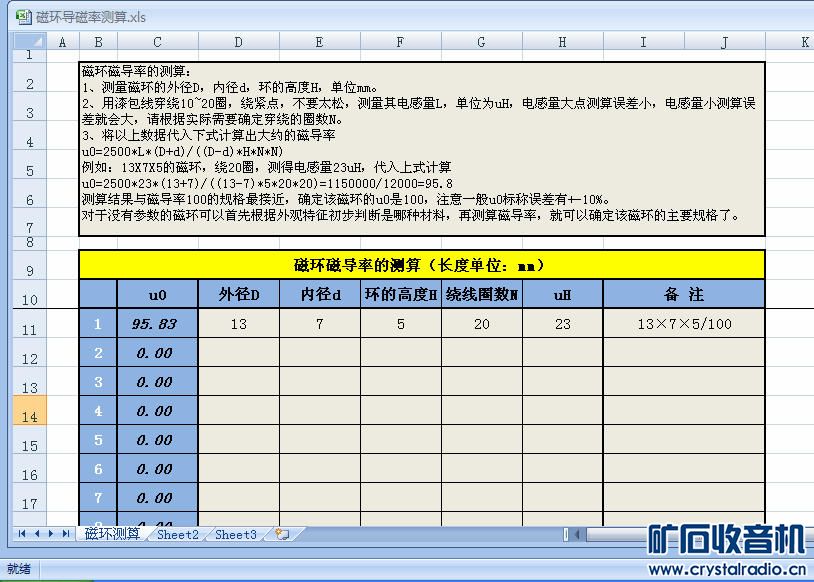Screen dimensions: 814x582
Task: Select the outer diameter cell with 13
Action: coord(239,324)
